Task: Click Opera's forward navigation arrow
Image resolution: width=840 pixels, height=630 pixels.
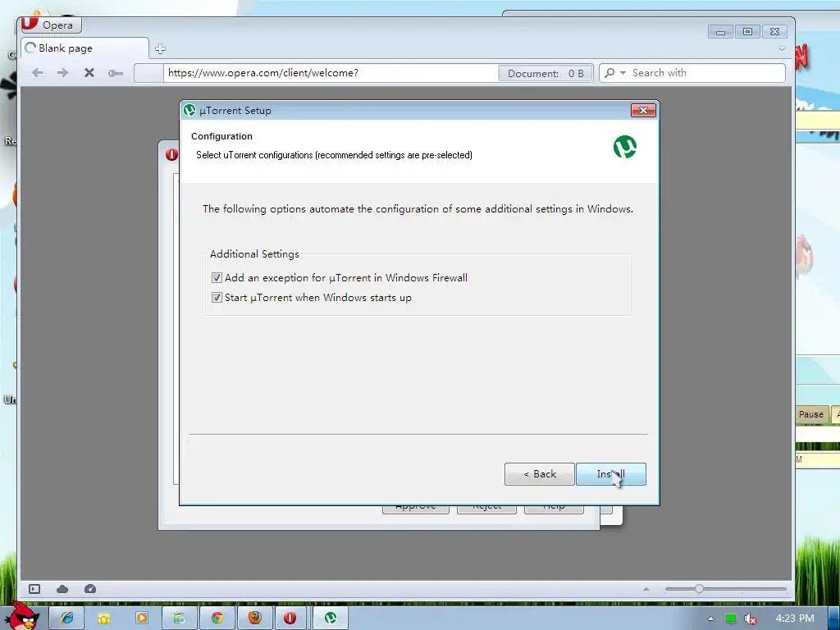Action: (x=62, y=73)
